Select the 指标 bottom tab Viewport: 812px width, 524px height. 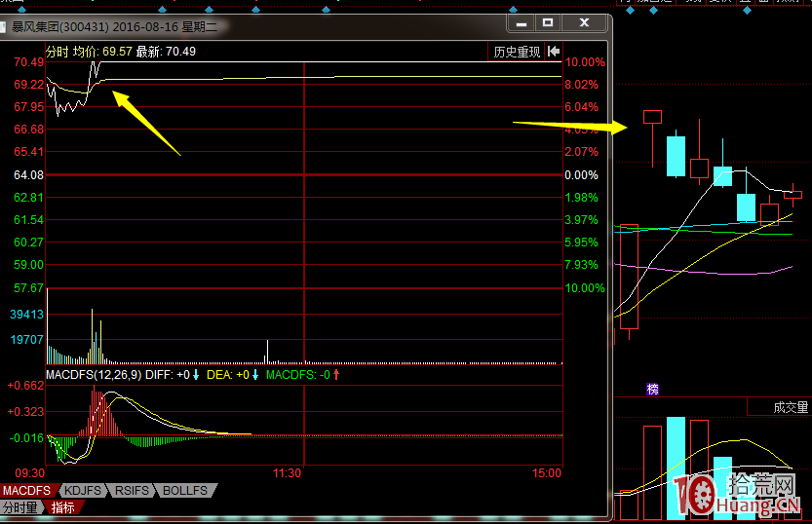63,507
